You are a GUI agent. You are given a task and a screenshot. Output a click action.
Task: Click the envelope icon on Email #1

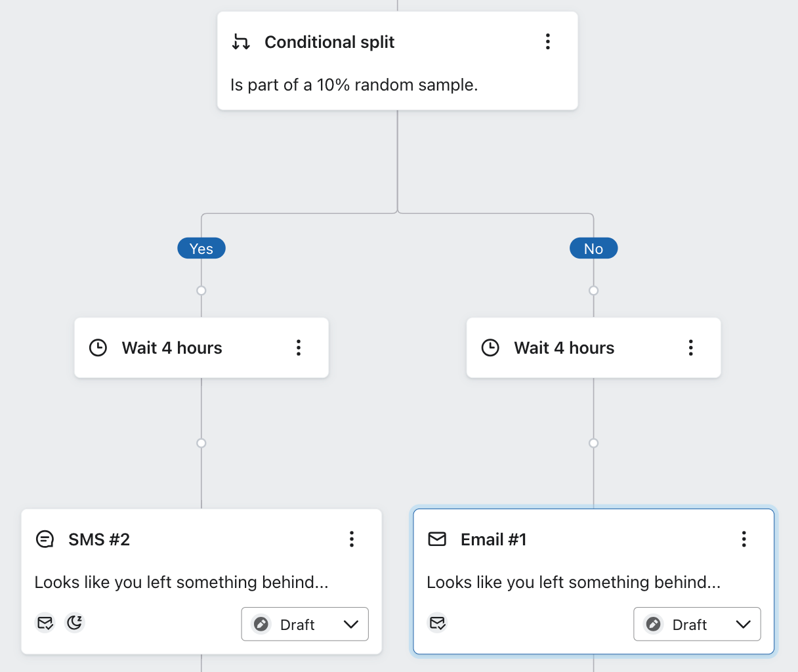coord(437,539)
